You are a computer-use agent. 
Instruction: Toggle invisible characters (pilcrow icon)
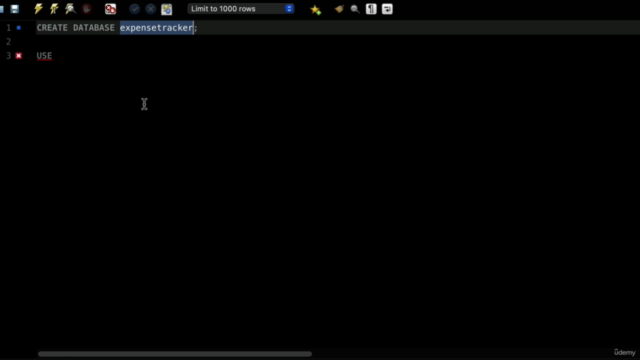point(371,9)
